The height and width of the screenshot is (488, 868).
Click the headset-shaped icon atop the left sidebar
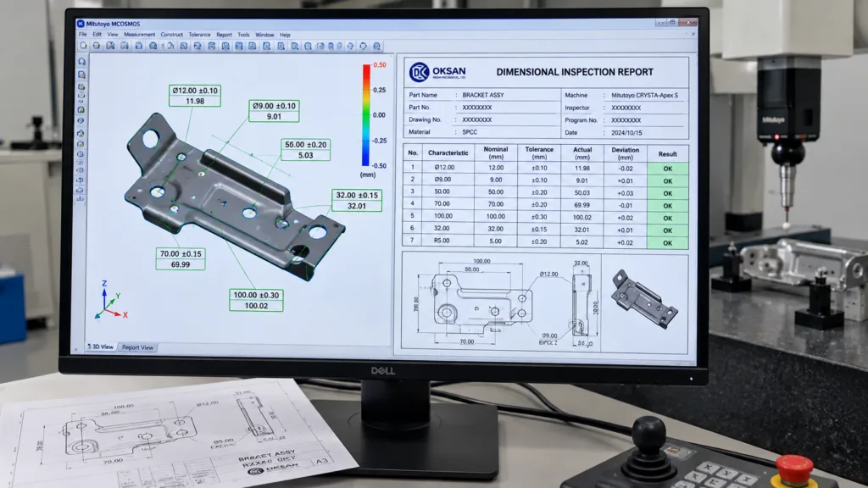82,61
